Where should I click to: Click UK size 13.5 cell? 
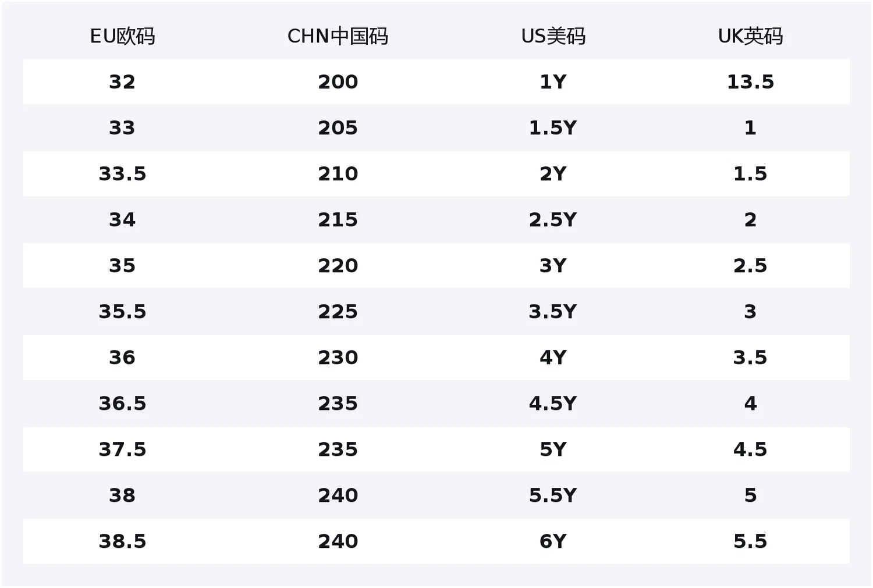point(750,82)
